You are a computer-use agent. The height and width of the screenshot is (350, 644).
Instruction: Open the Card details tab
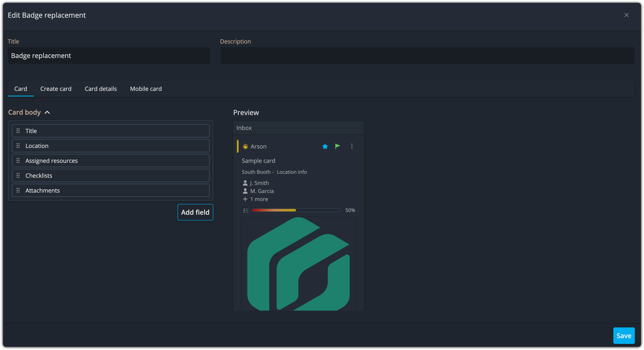(101, 89)
